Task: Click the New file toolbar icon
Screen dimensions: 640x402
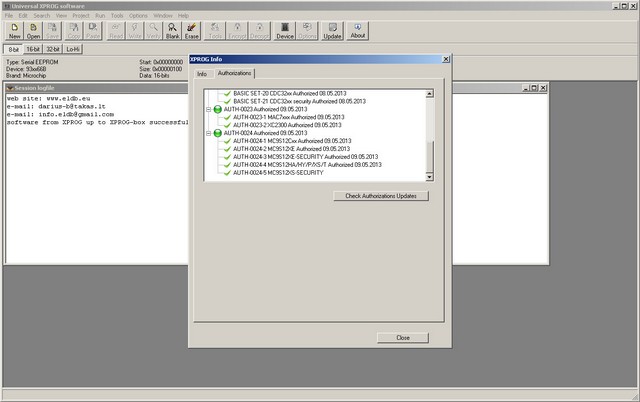Action: point(14,31)
